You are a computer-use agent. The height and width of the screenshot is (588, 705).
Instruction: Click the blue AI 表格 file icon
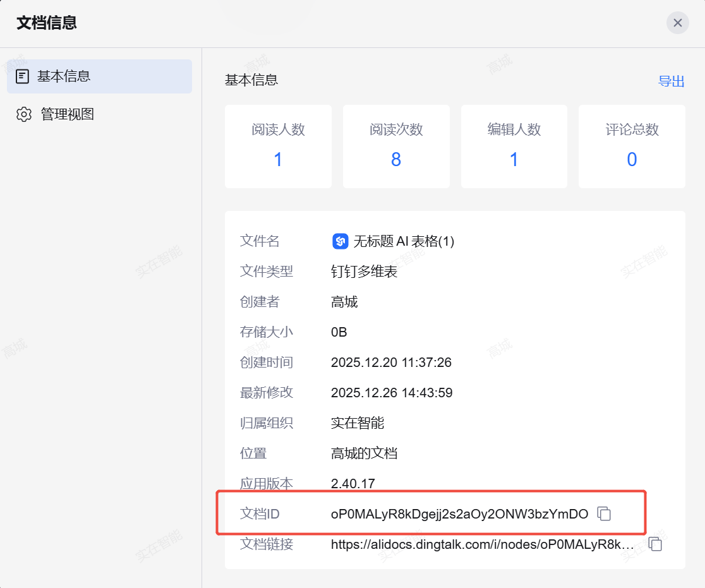pos(340,241)
